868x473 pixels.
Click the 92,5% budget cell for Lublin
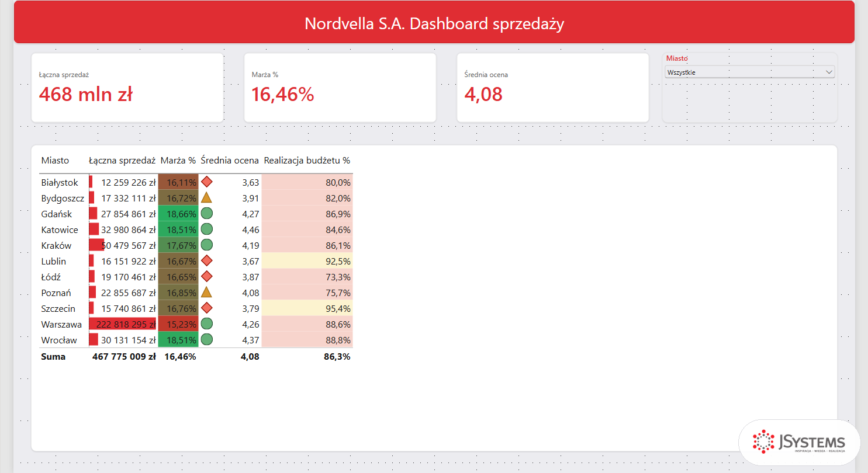coord(307,261)
